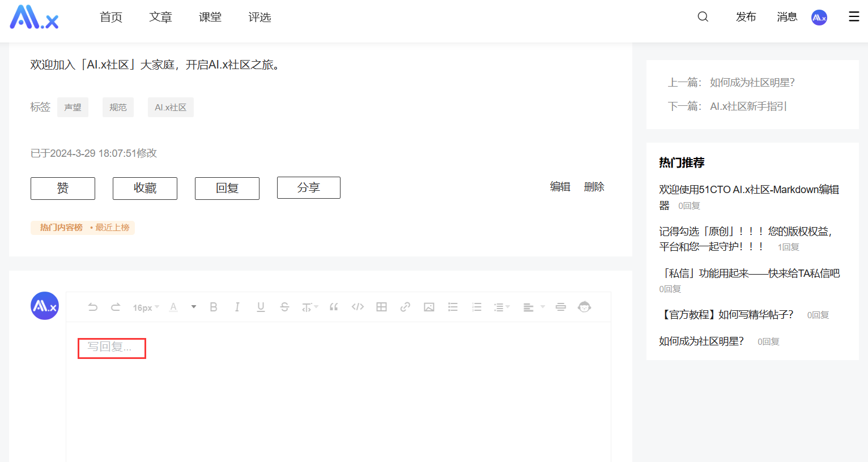
Task: Click the 删除 delete link
Action: pyautogui.click(x=594, y=187)
